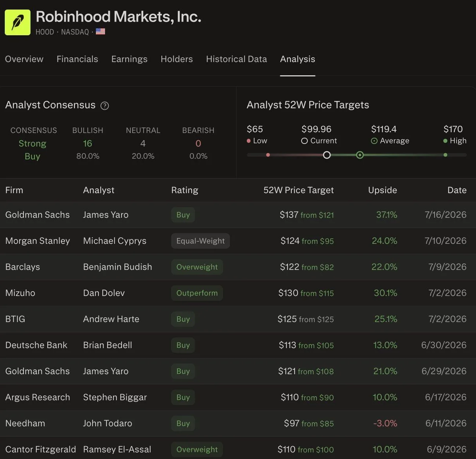Click the Current price circle on the target bar
Image resolution: width=476 pixels, height=459 pixels.
click(x=327, y=155)
